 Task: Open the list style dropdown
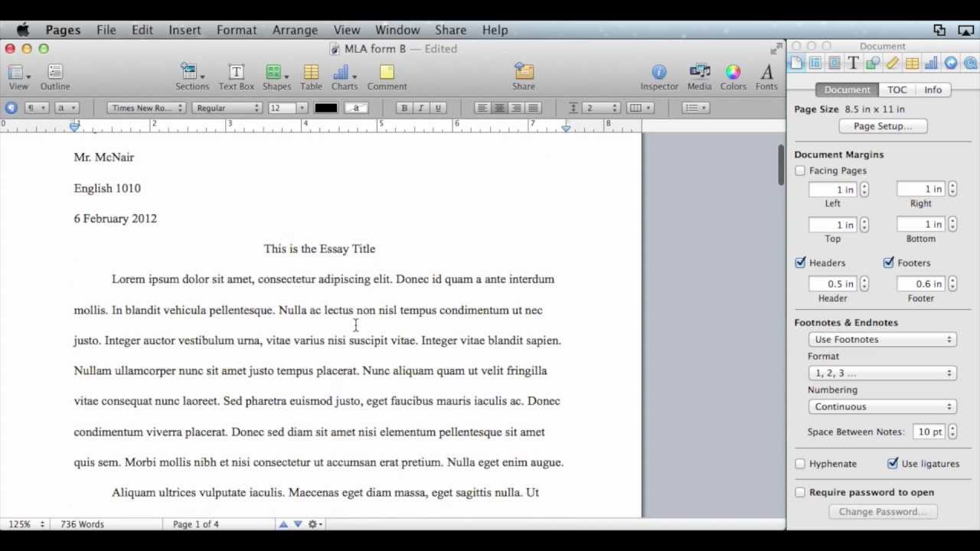click(x=695, y=108)
